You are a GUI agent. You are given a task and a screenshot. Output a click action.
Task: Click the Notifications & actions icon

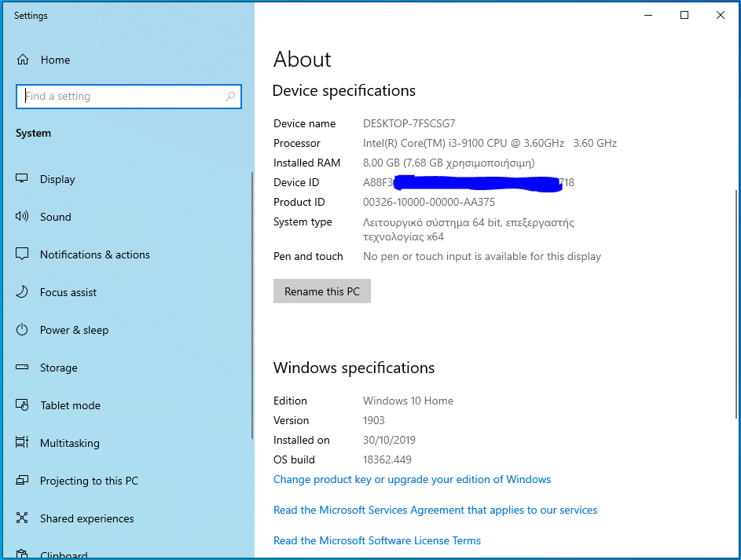point(22,254)
